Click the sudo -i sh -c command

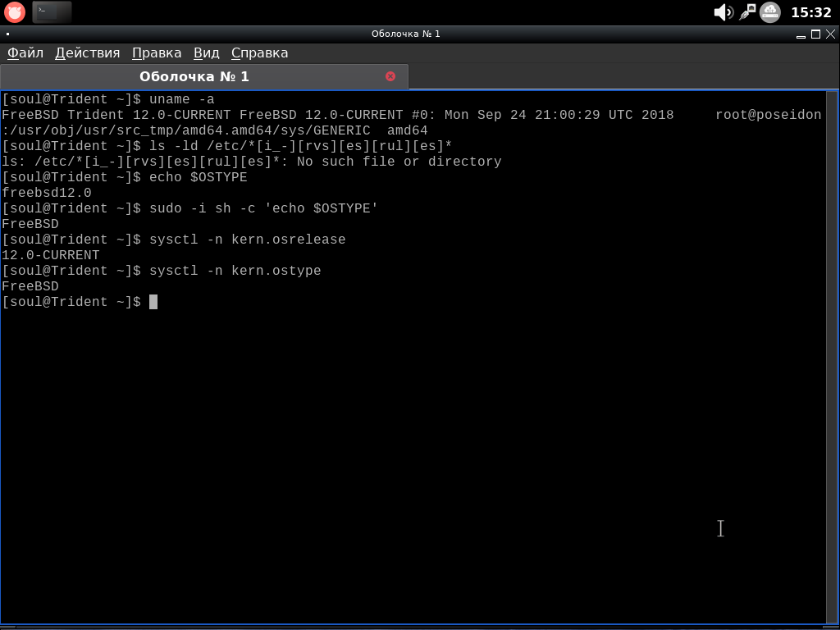click(x=263, y=208)
